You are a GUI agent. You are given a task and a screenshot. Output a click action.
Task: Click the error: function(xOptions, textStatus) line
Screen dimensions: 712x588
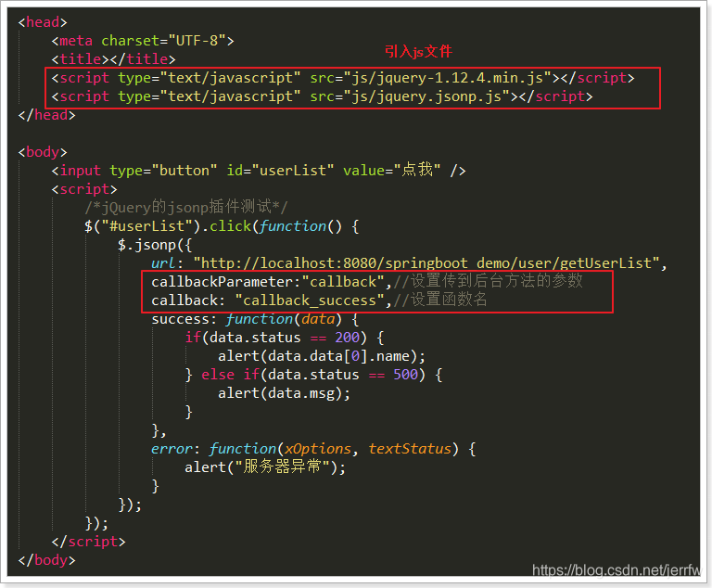point(313,449)
